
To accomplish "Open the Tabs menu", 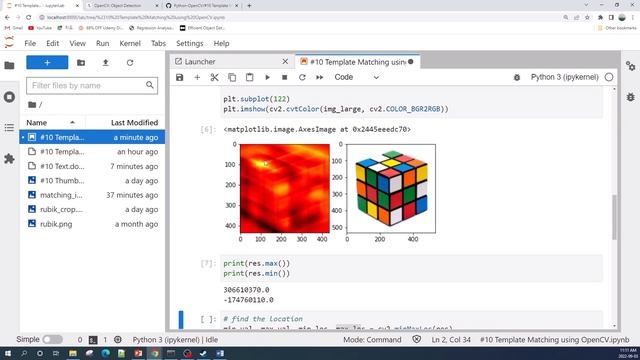I will (x=158, y=43).
